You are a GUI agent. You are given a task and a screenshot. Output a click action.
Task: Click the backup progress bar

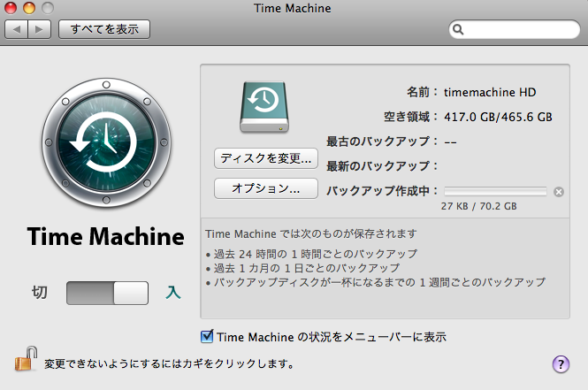(495, 191)
